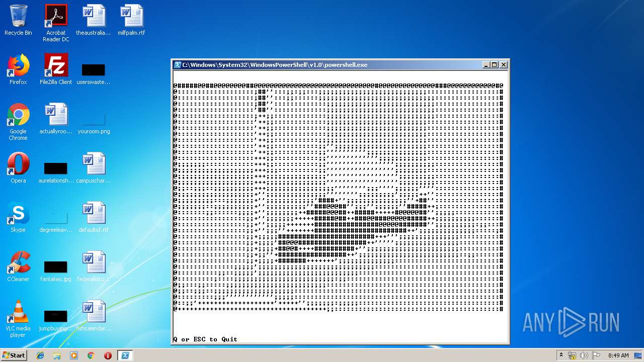Click 'Q or ESC to Quit' text
This screenshot has height=362, width=644.
click(x=205, y=339)
